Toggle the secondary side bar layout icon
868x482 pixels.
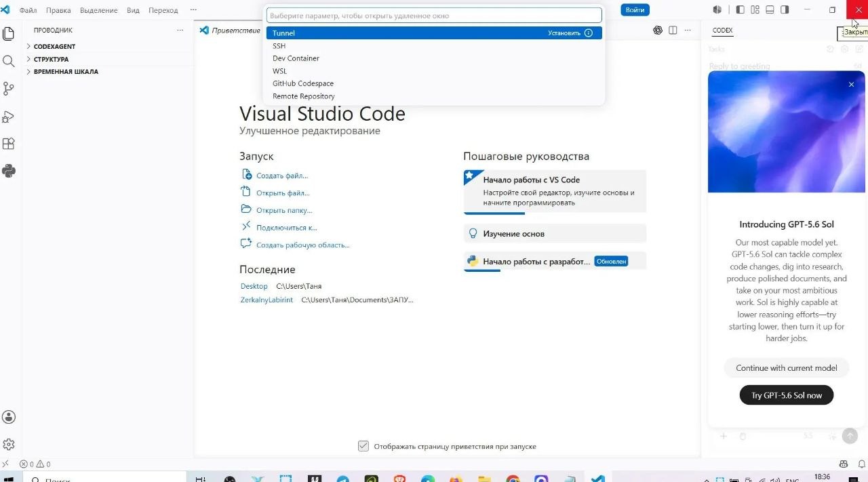785,9
